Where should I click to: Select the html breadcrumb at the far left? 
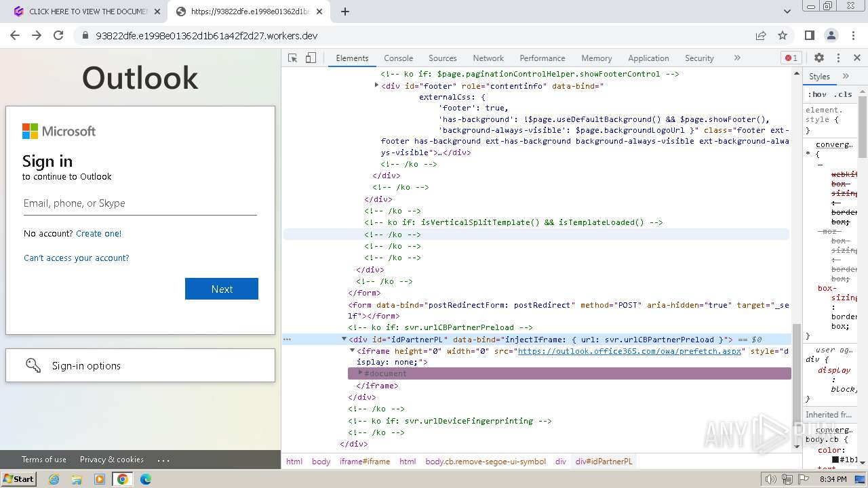(x=294, y=462)
